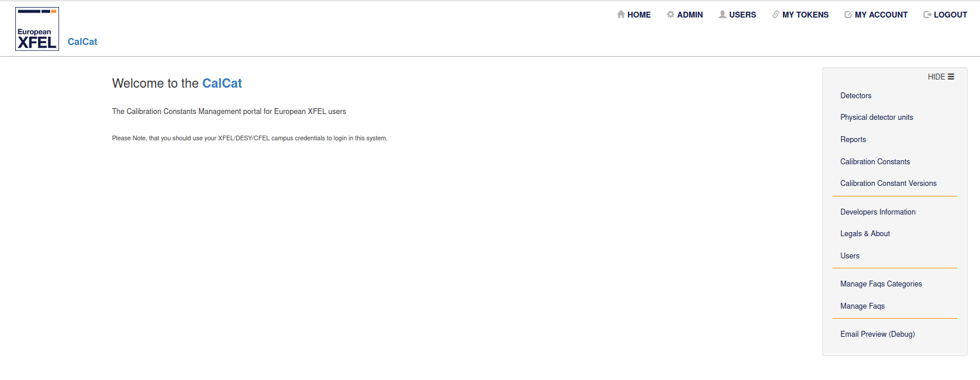This screenshot has width=980, height=380.
Task: Open Calibration Constant Versions in sidebar
Action: click(x=888, y=183)
